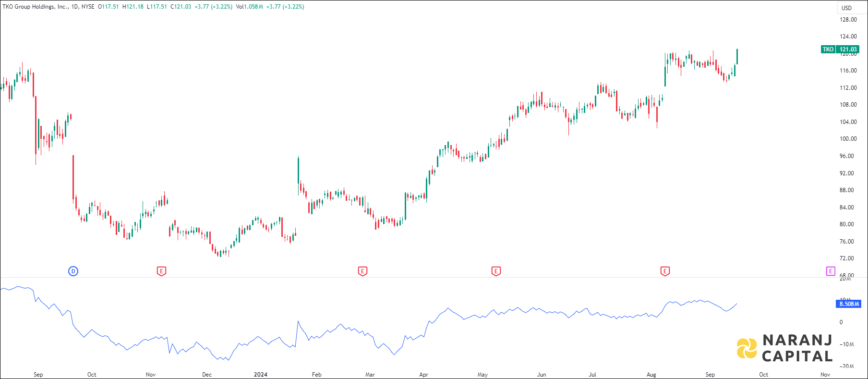Viewport: 868px width, 379px height.
Task: Open the earnings E marker near March
Action: click(362, 271)
